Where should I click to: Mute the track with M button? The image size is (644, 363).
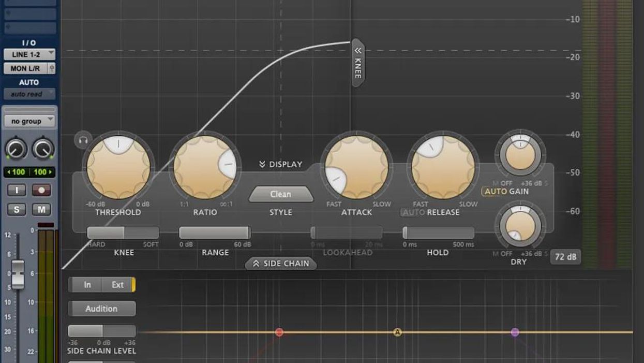41,209
